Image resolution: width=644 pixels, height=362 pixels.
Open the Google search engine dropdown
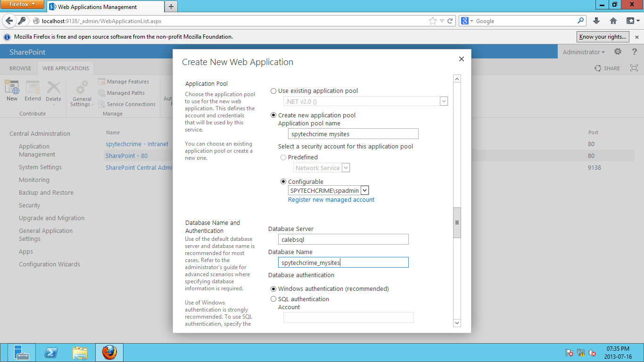[467, 21]
